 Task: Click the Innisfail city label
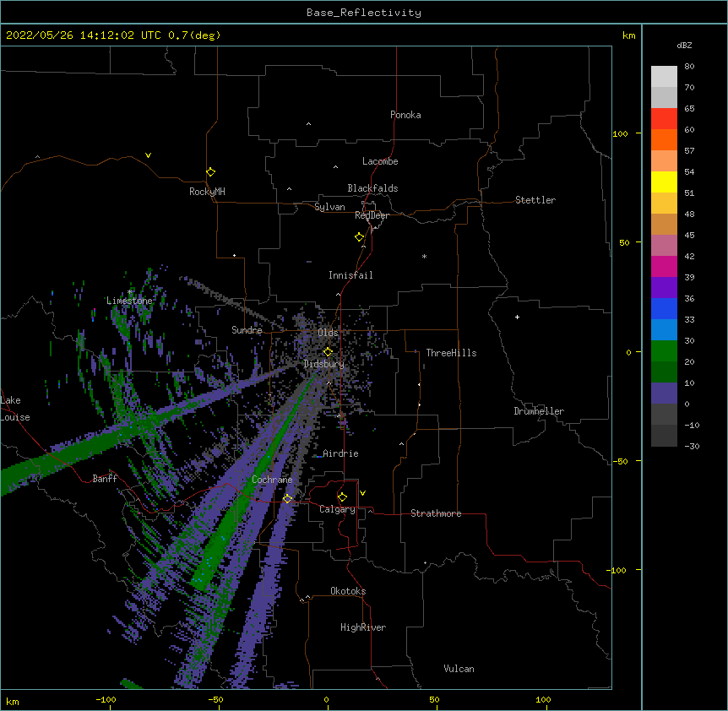pos(350,275)
